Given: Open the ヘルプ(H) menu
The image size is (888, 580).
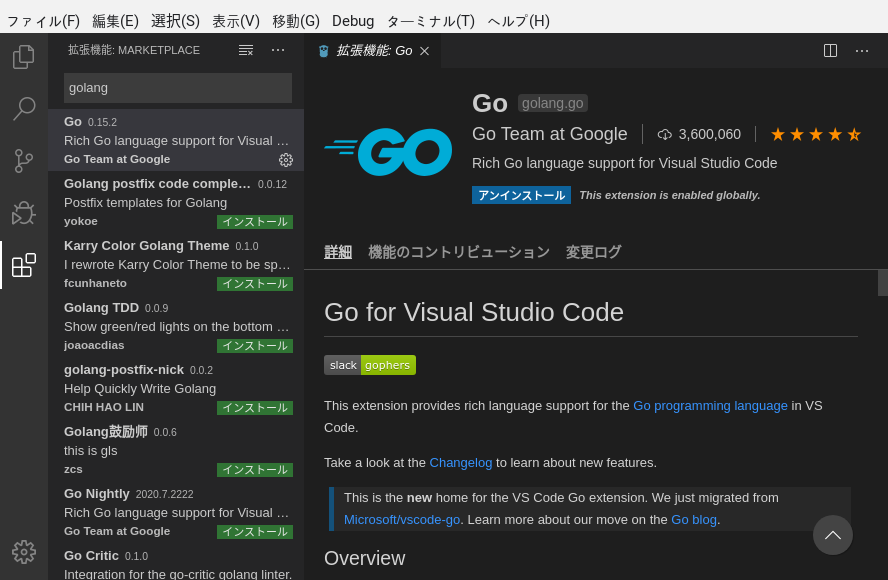Looking at the screenshot, I should pyautogui.click(x=518, y=21).
